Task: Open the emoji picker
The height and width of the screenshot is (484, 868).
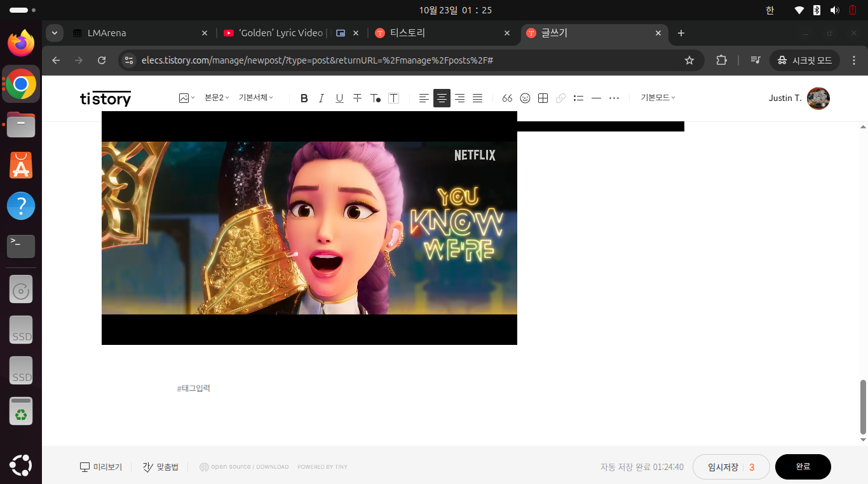Action: [525, 98]
